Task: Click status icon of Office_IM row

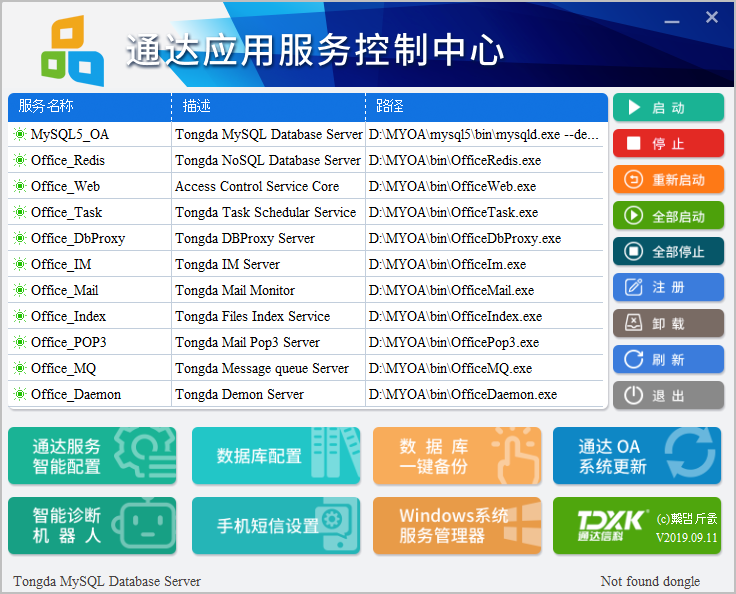Action: pos(20,264)
